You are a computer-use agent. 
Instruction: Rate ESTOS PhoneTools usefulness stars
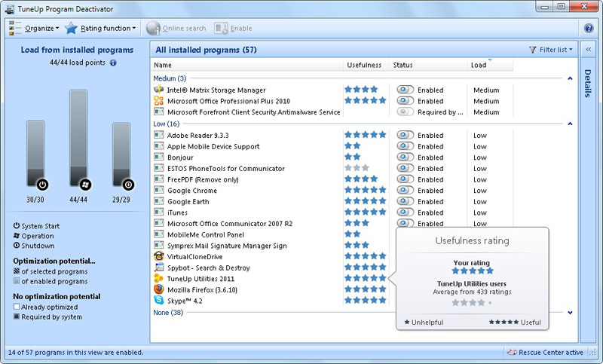[357, 168]
